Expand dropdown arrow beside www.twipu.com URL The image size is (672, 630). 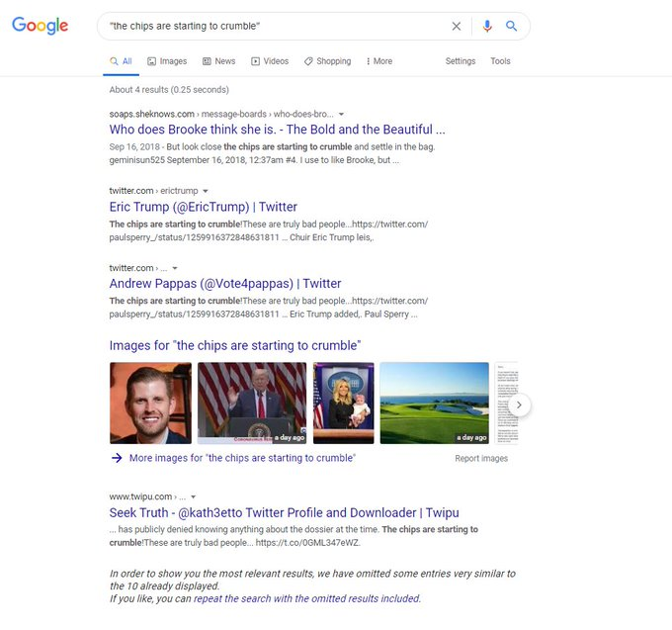[194, 497]
